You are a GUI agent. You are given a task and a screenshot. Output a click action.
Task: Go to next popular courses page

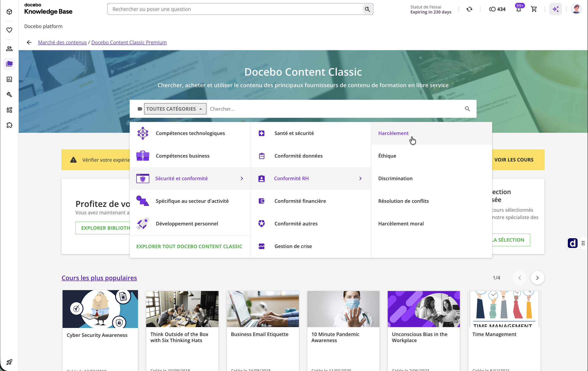pyautogui.click(x=537, y=278)
